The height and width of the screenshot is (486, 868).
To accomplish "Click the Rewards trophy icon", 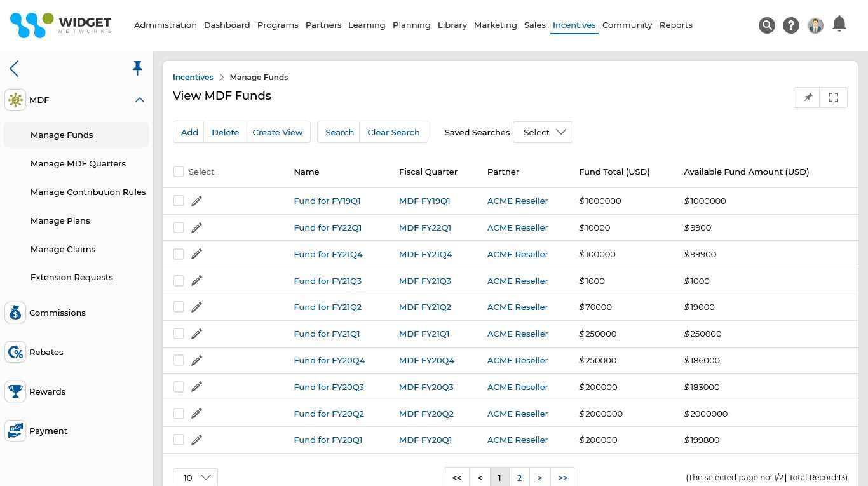I will pos(15,391).
